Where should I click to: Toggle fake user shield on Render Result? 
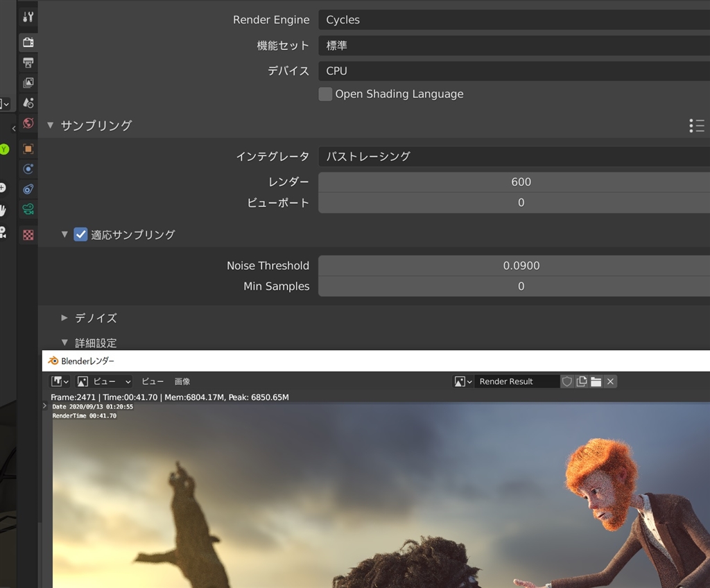(x=567, y=381)
